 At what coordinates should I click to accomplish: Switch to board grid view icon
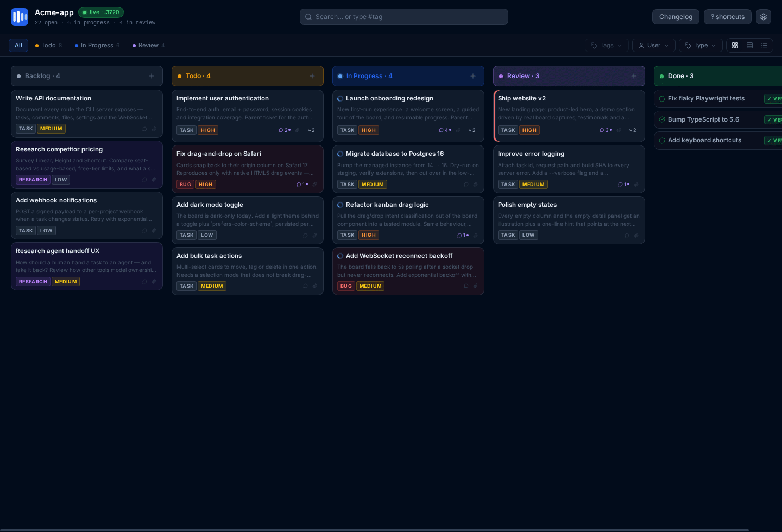pos(735,46)
